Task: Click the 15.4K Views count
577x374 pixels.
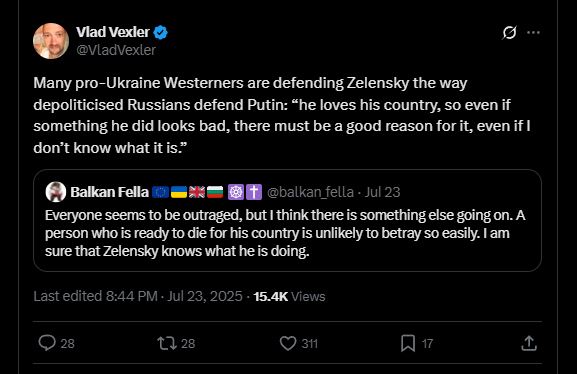Action: click(x=289, y=296)
